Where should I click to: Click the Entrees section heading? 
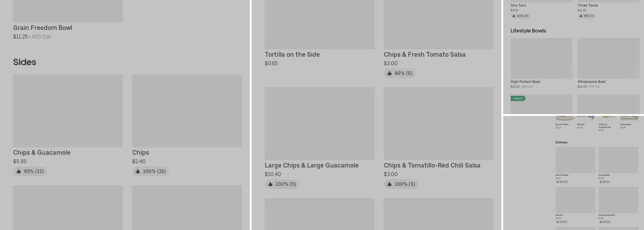[x=561, y=143]
